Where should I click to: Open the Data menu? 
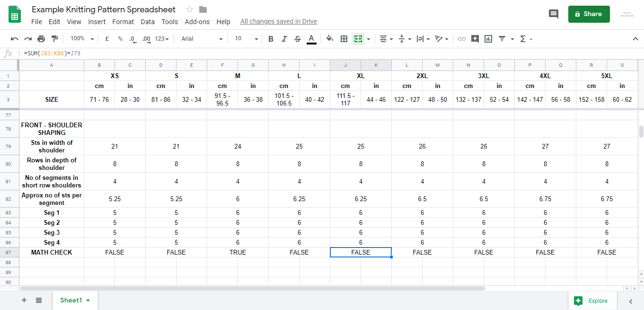point(148,22)
